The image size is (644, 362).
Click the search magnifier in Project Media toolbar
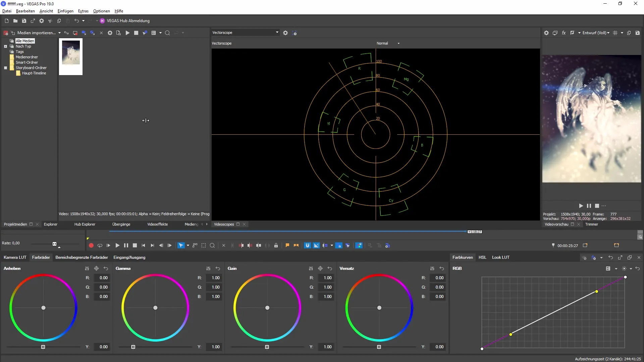tap(167, 33)
